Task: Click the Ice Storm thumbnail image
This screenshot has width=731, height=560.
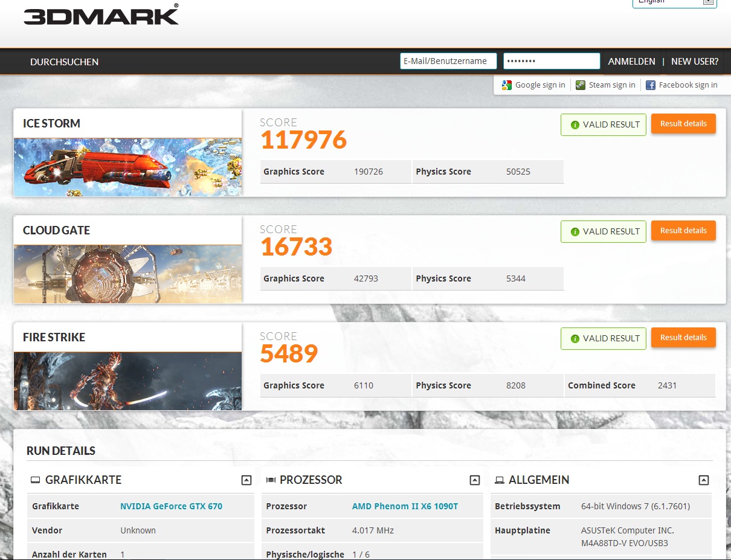Action: click(127, 167)
